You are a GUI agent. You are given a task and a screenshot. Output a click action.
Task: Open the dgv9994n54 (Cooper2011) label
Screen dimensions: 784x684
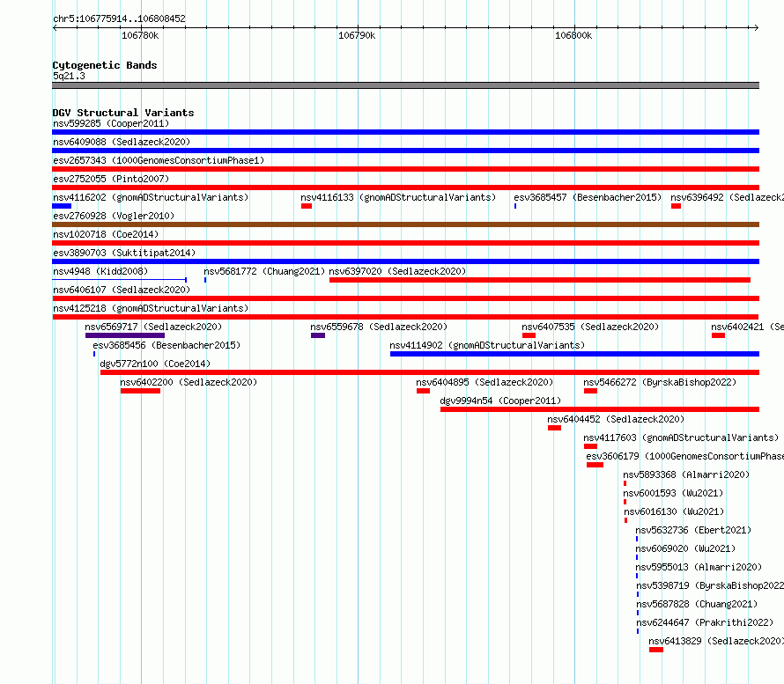coord(500,401)
